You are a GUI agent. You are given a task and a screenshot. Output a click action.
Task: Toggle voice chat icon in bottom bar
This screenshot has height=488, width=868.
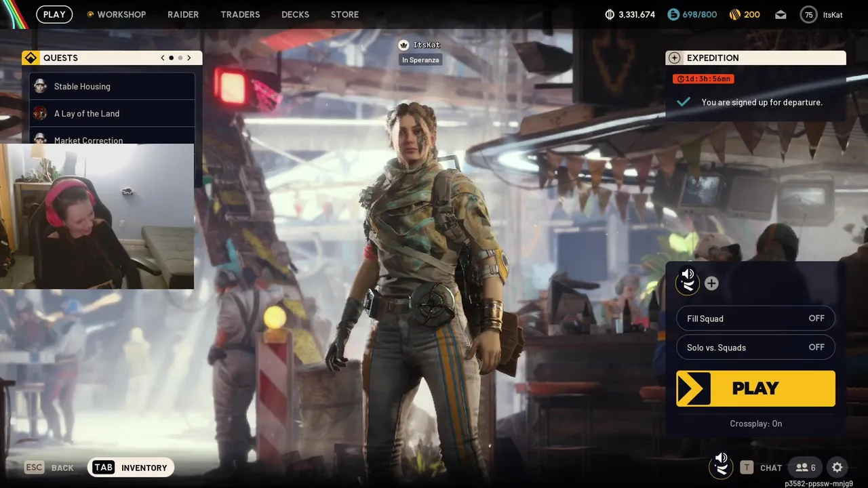[721, 466]
